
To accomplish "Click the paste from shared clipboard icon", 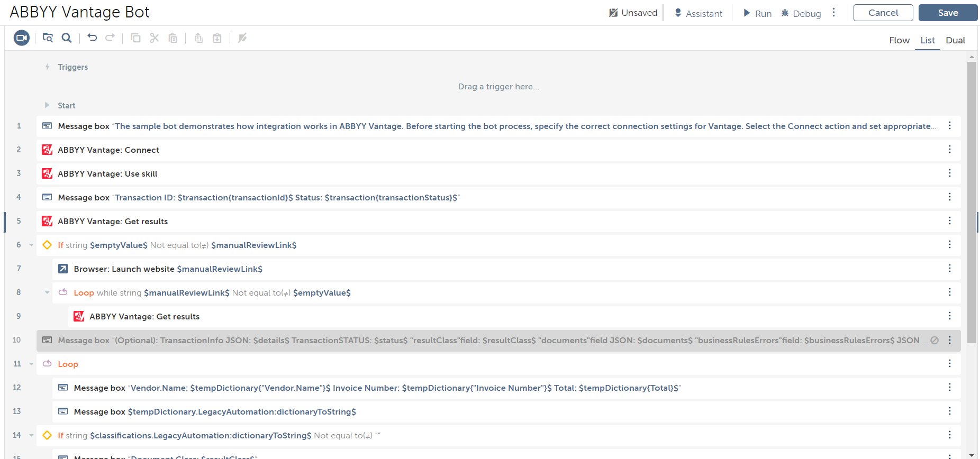I will (x=217, y=38).
